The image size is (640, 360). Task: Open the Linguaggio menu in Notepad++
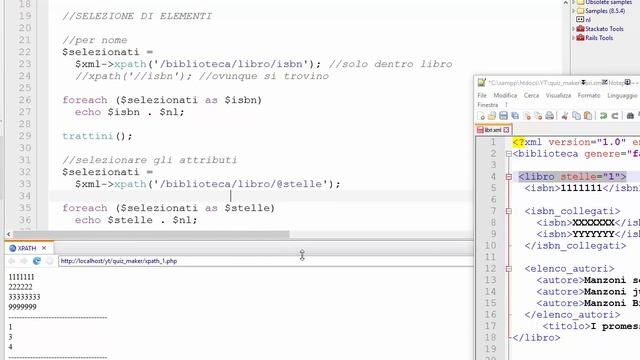622,95
